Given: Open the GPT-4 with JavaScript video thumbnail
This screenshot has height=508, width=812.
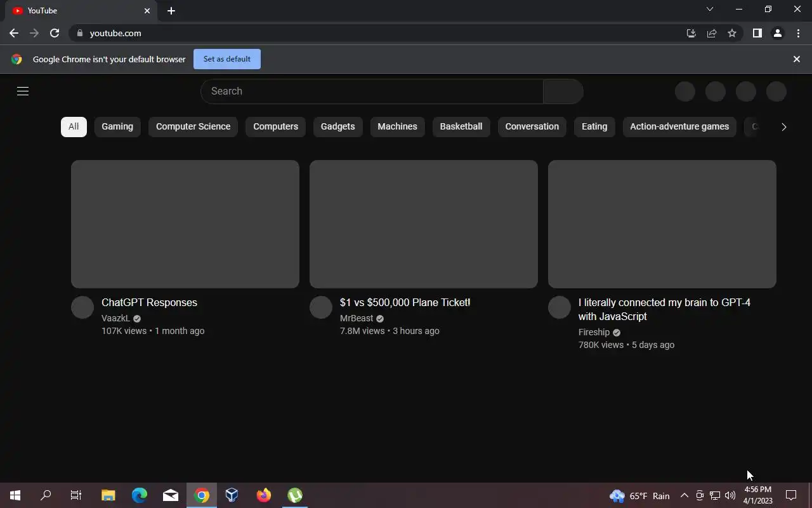Looking at the screenshot, I should tap(662, 224).
